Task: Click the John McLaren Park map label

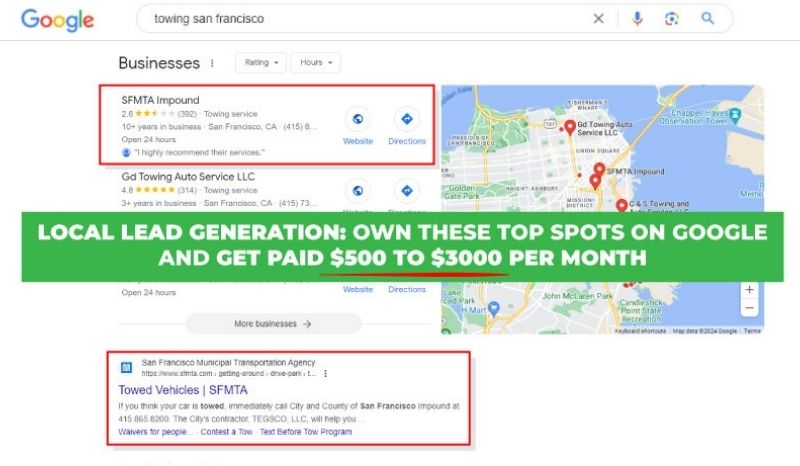Action: (578, 296)
